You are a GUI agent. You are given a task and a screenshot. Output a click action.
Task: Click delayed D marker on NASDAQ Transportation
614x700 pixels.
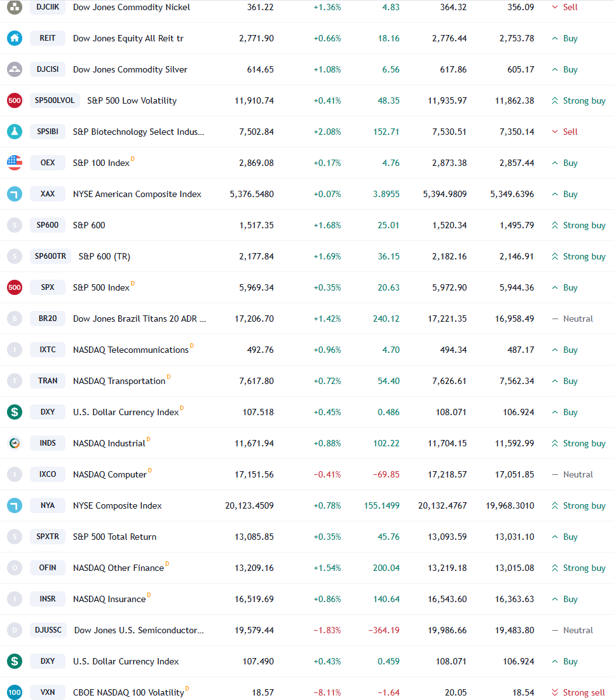(168, 377)
